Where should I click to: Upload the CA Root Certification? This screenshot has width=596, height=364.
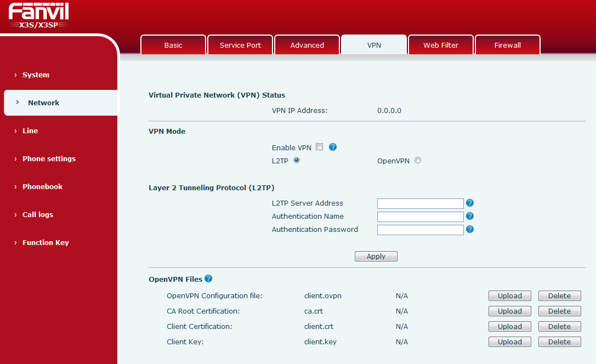[x=510, y=311]
